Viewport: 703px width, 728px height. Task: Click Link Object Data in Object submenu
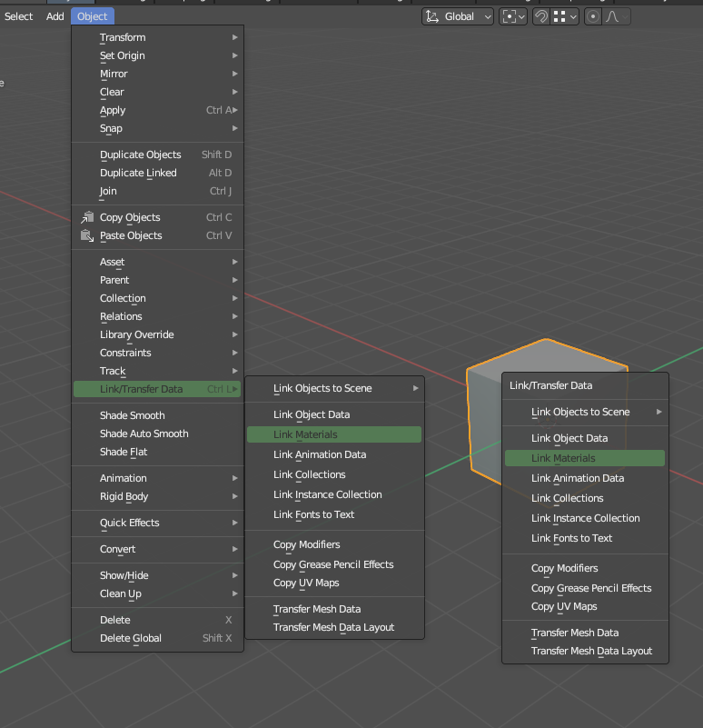pyautogui.click(x=334, y=414)
